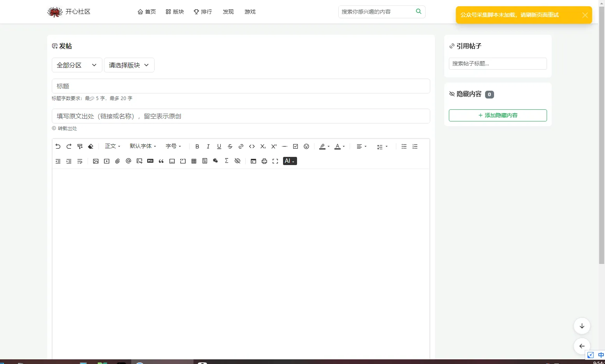
Task: Insert a video with the play icon
Action: [x=107, y=161]
